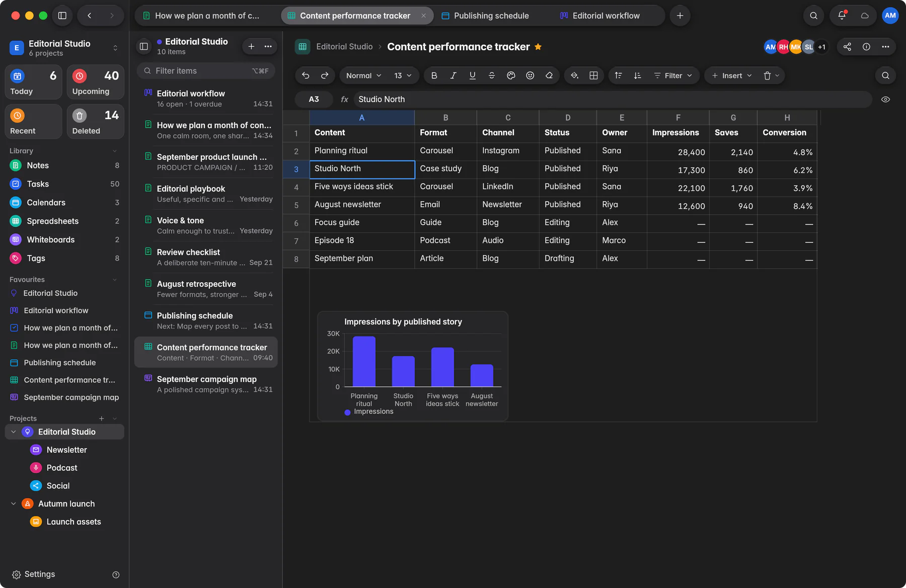Open the Normal text style dropdown
The width and height of the screenshot is (906, 588).
pos(363,75)
